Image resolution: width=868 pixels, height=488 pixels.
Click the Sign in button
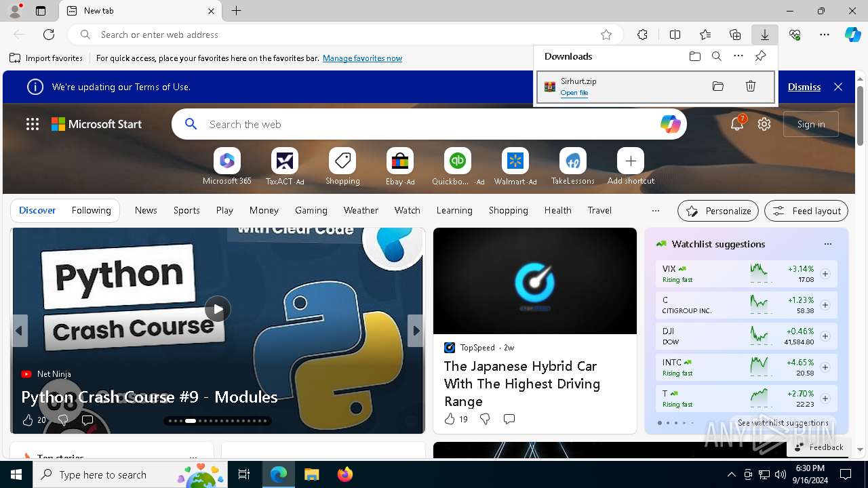(x=811, y=124)
